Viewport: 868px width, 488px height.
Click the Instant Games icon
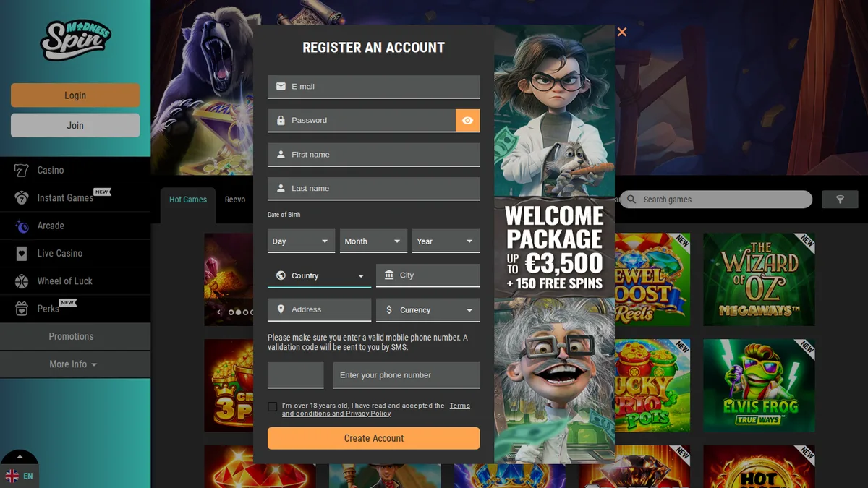tap(22, 198)
